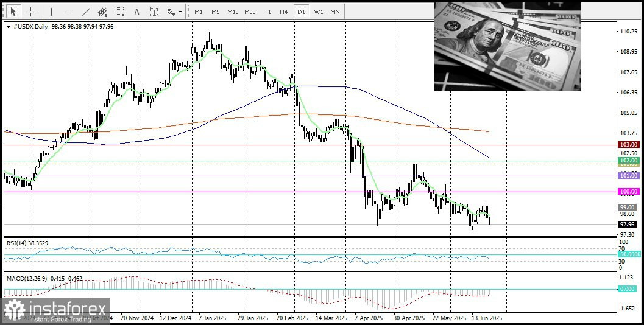Click the MACD 0.000 level label
The height and width of the screenshot is (325, 644).
(x=628, y=289)
